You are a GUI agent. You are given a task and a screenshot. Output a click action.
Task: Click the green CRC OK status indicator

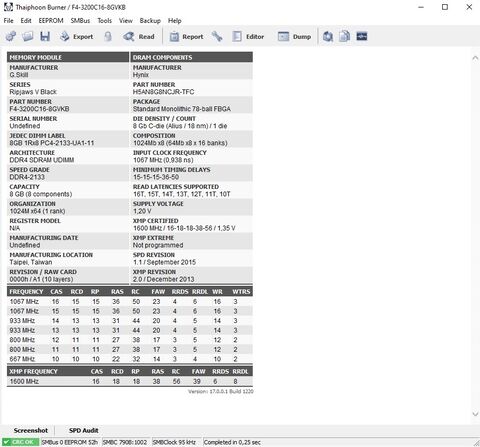tap(20, 442)
